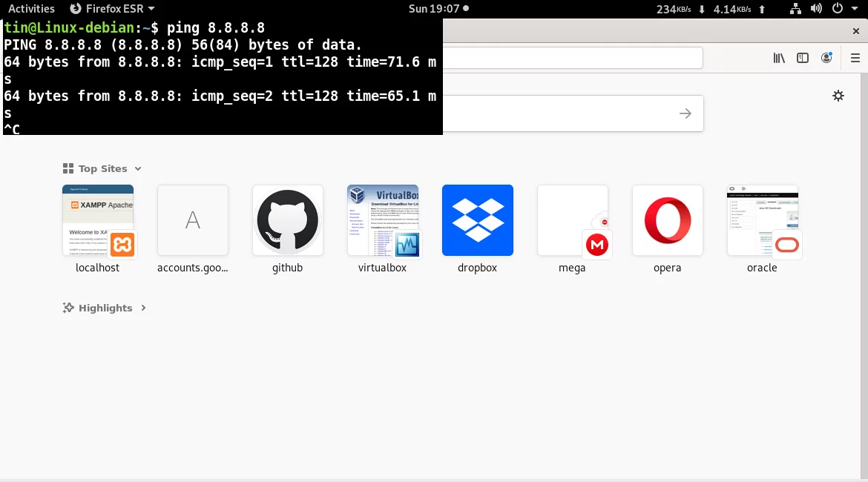The width and height of the screenshot is (868, 482).
Task: Click the Firefox URL address bar
Action: click(573, 58)
